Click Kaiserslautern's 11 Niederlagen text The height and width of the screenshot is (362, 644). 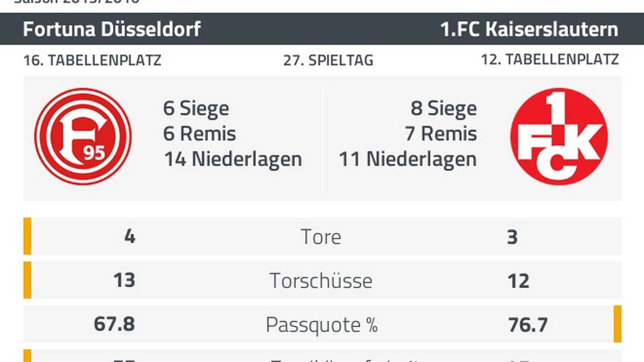tap(407, 160)
